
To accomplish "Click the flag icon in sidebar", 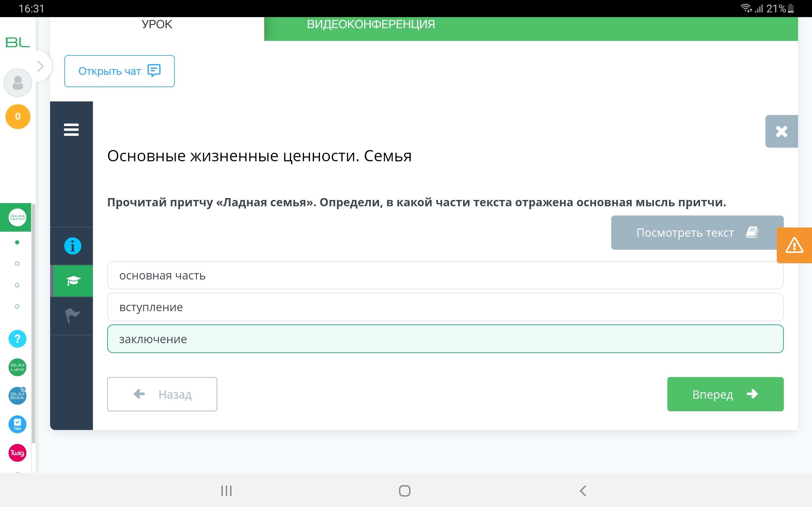I will [72, 315].
